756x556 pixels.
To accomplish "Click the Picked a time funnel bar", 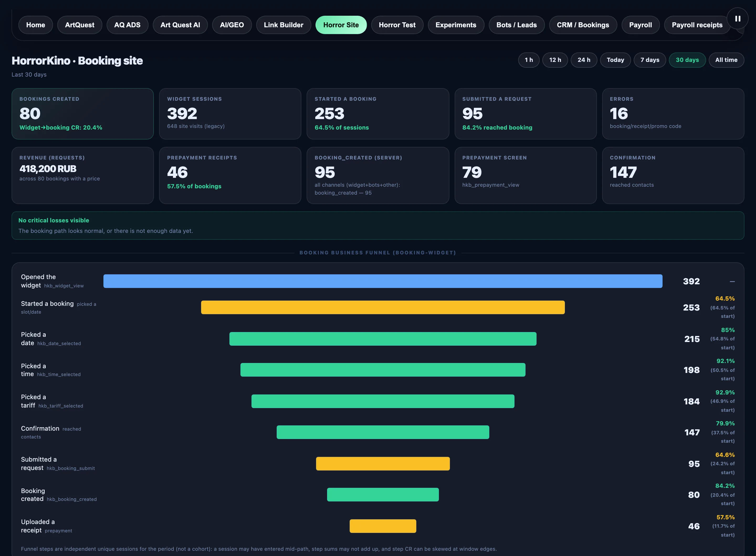I will [383, 370].
